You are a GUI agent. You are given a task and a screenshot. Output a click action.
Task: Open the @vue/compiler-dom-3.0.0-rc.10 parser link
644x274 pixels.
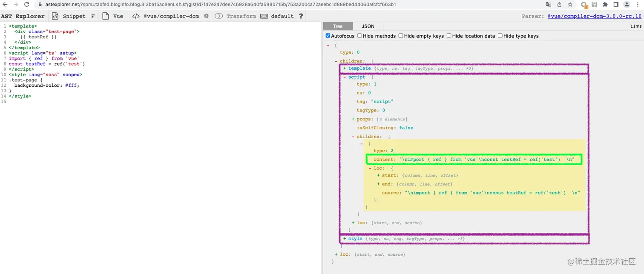coord(595,16)
